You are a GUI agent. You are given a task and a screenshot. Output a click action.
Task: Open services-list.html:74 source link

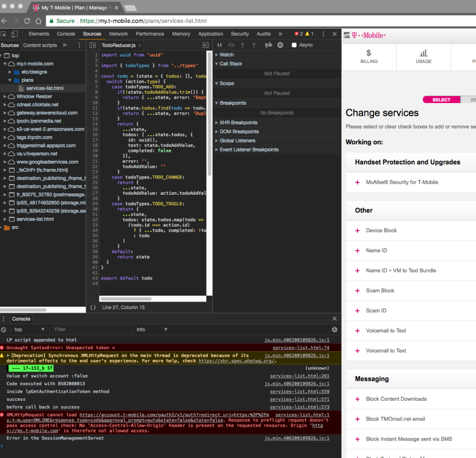301,348
